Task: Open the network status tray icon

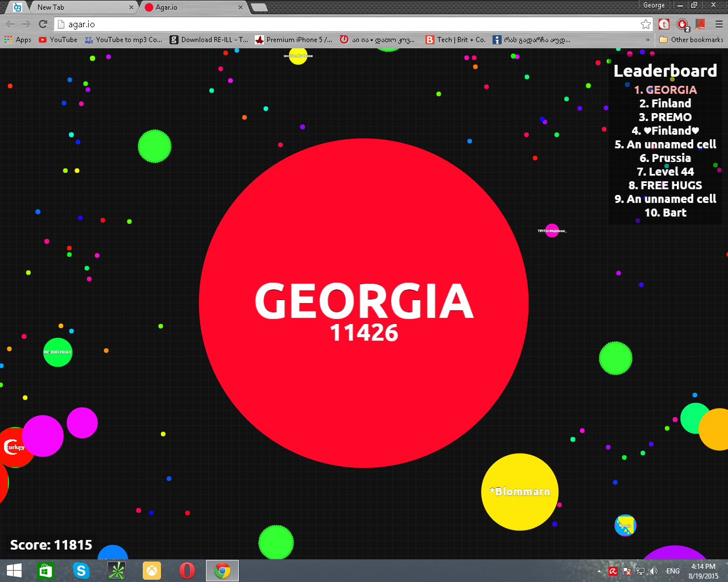Action: pos(640,571)
